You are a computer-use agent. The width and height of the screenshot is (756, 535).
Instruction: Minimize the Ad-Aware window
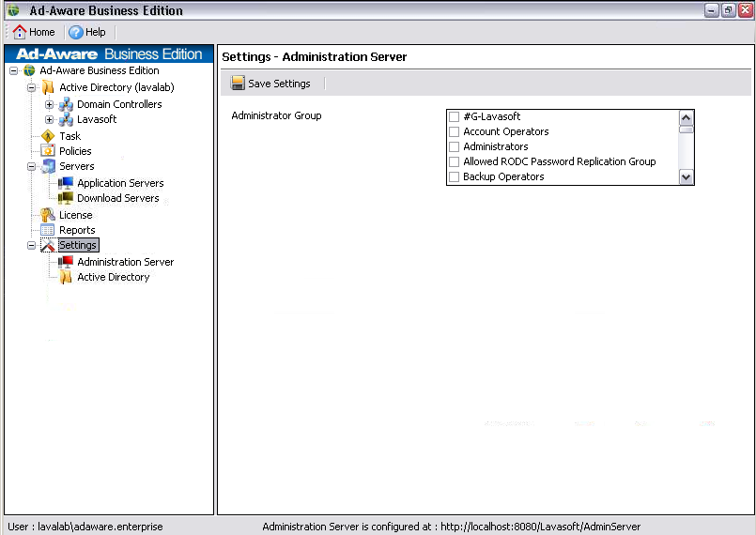712,10
